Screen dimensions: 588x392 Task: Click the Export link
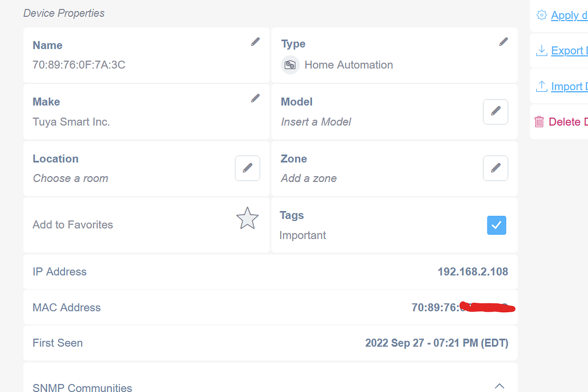tap(568, 51)
